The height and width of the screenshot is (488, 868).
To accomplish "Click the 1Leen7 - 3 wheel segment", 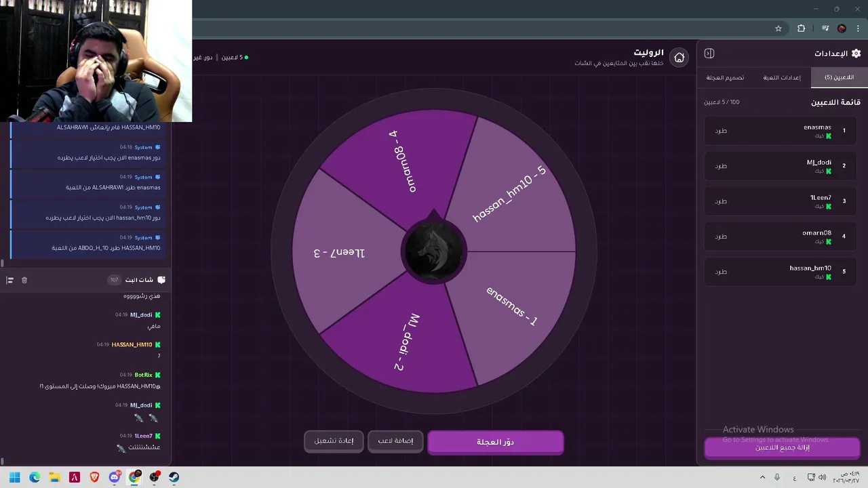I will [339, 252].
